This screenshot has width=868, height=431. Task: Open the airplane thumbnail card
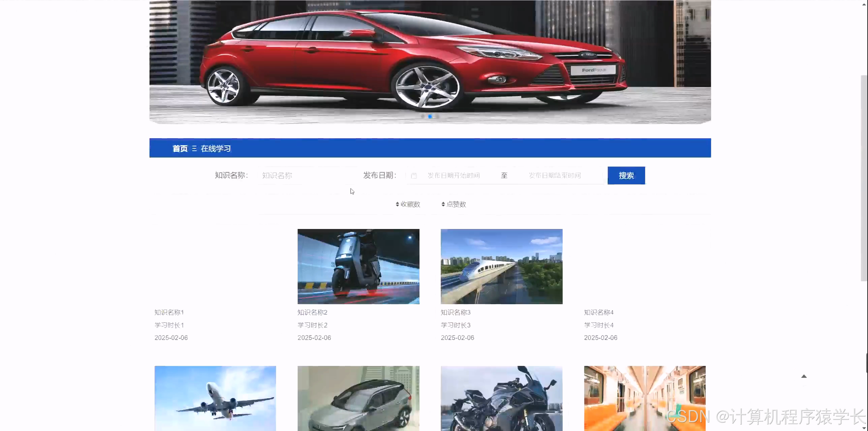point(215,398)
